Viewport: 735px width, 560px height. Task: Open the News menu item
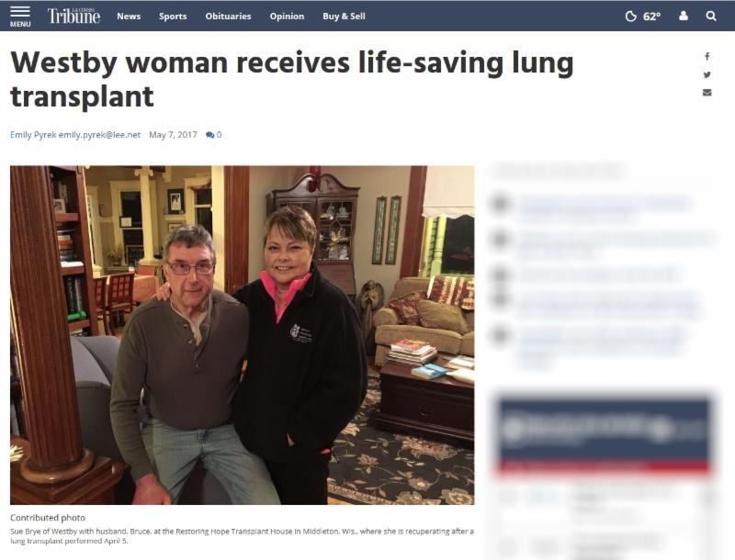click(x=129, y=16)
